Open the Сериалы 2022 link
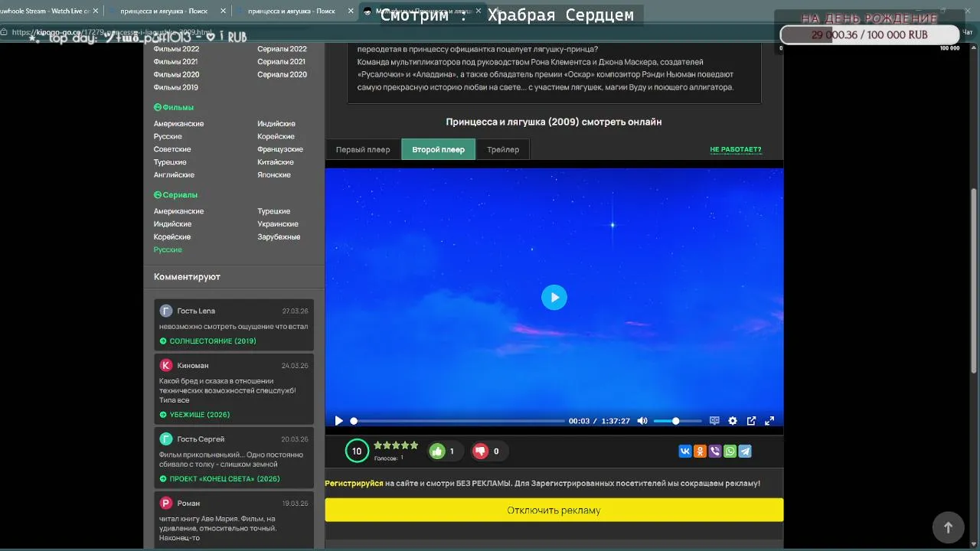 coord(282,49)
